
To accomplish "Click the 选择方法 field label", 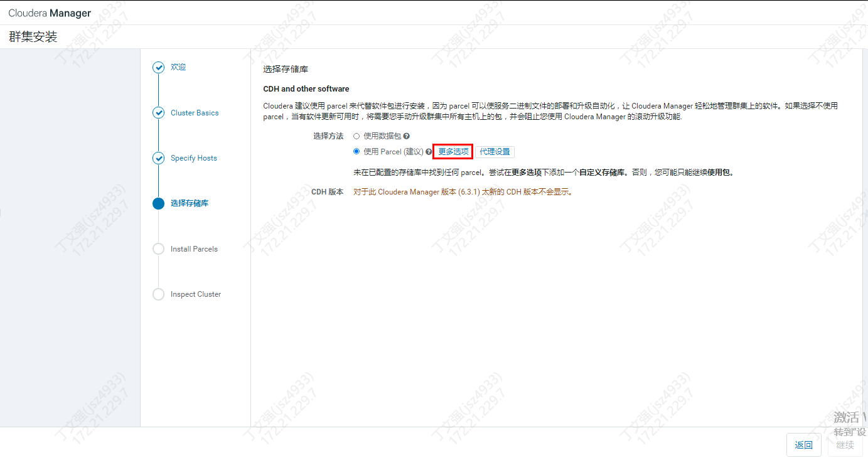I will point(328,136).
